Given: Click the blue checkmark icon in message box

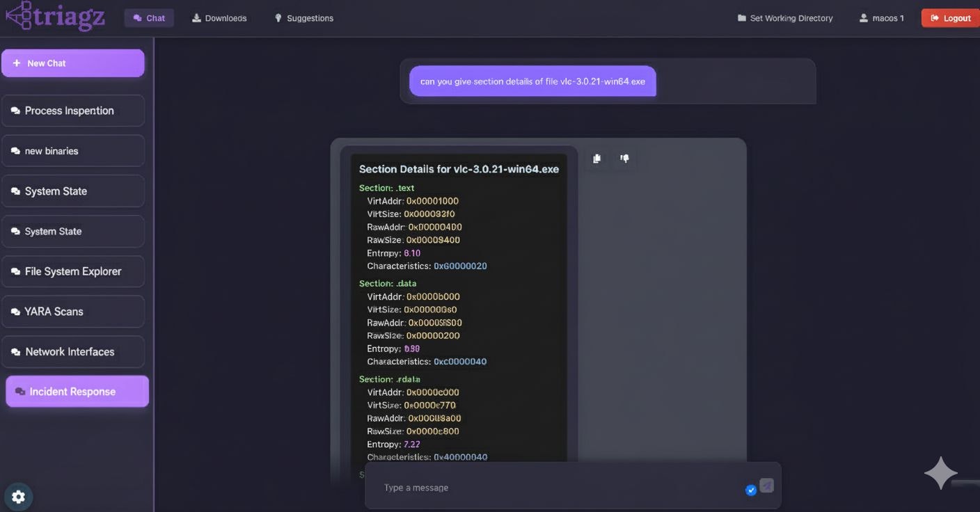Looking at the screenshot, I should [751, 490].
